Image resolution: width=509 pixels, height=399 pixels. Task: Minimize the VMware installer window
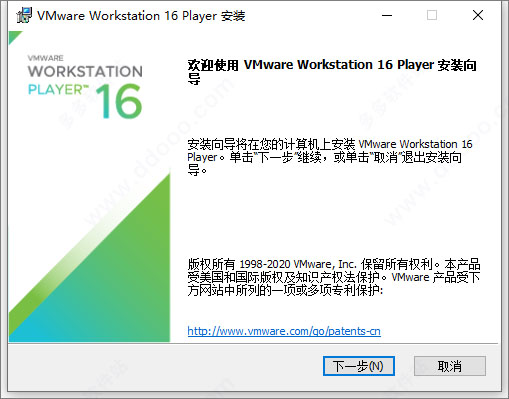[x=387, y=15]
